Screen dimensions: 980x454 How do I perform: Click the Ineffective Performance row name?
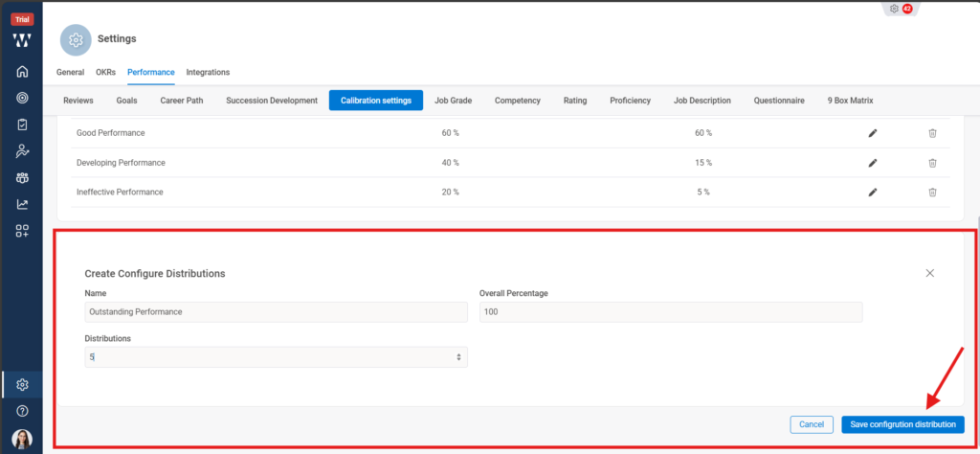(x=120, y=192)
